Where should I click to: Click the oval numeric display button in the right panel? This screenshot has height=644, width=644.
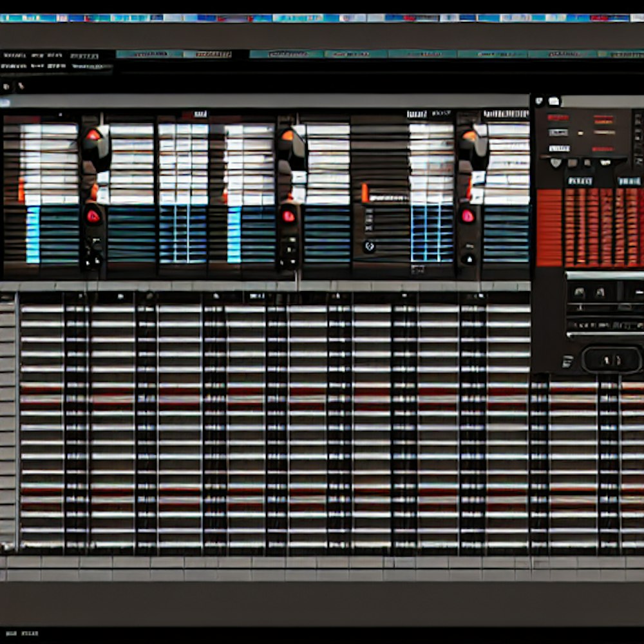pos(612,360)
